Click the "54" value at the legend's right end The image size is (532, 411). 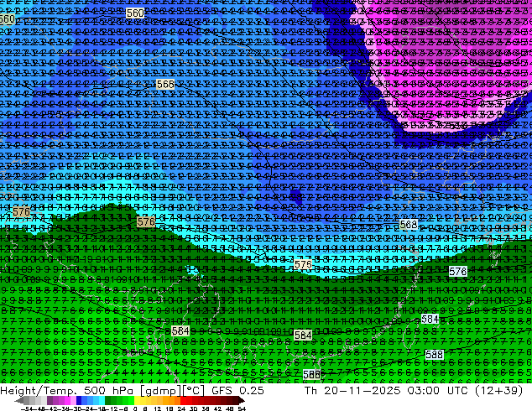[x=242, y=408]
